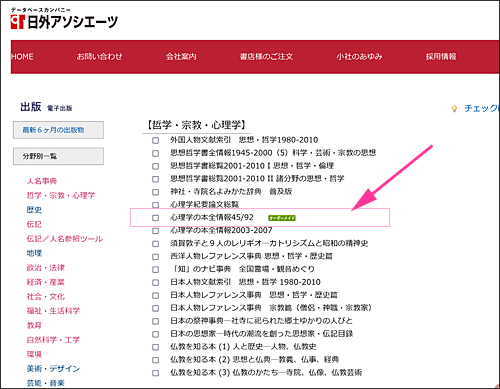
Task: Click the green オーダーメイド badge
Action: click(282, 218)
